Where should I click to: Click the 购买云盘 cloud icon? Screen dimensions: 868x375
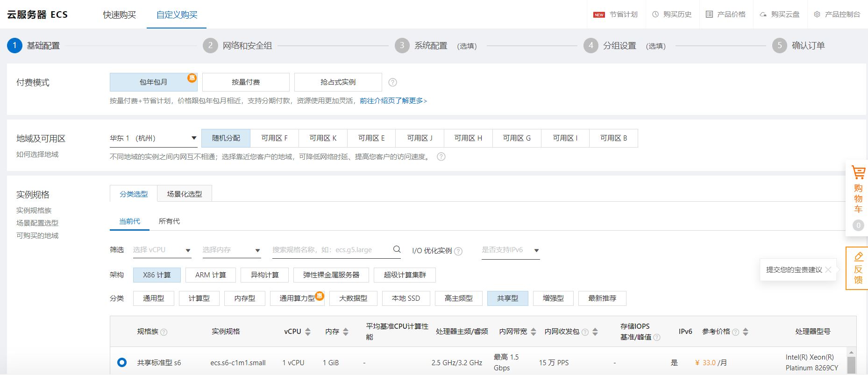[x=763, y=14]
